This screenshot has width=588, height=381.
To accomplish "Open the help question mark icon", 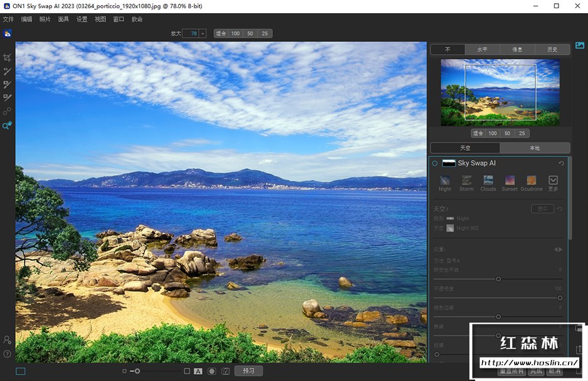I will (8, 354).
